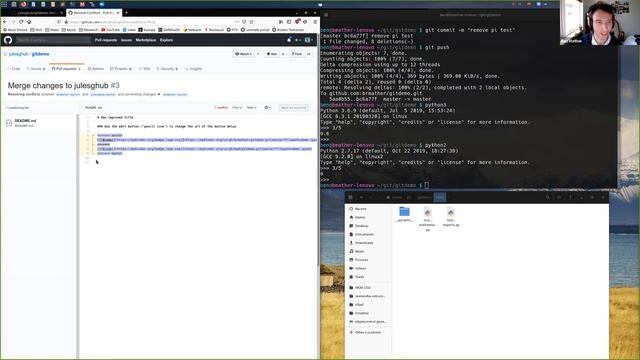Open the Firefox library icon
Image resolution: width=640 pixels, height=360 pixels.
point(281,22)
